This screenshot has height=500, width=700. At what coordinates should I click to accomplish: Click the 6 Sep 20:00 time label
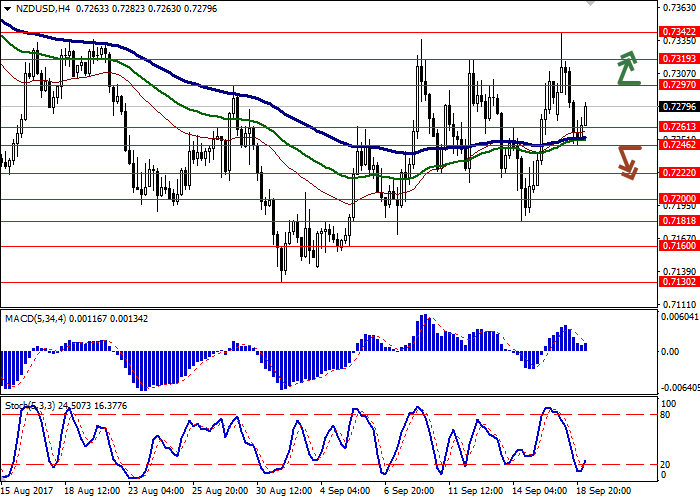click(x=409, y=491)
